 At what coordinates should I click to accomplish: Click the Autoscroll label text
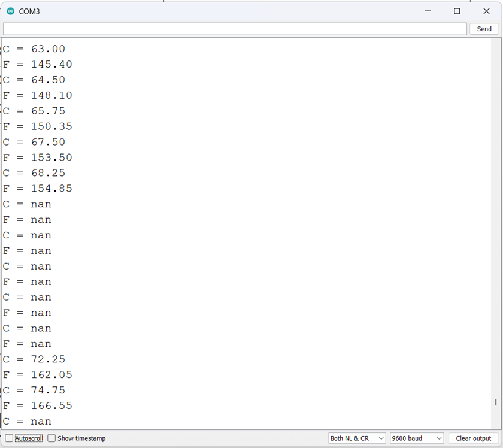[29, 438]
